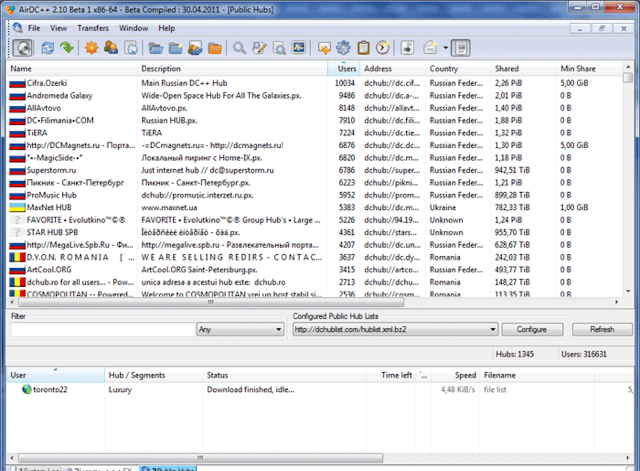Viewport: 640px width, 471px height.
Task: Open Finished Uploads orange folder icon
Action: [x=215, y=48]
